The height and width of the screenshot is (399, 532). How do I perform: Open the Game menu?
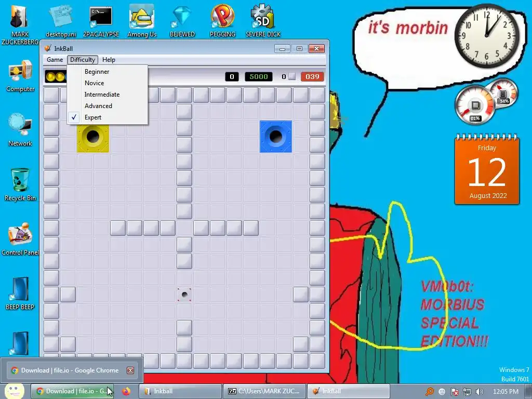pyautogui.click(x=55, y=60)
